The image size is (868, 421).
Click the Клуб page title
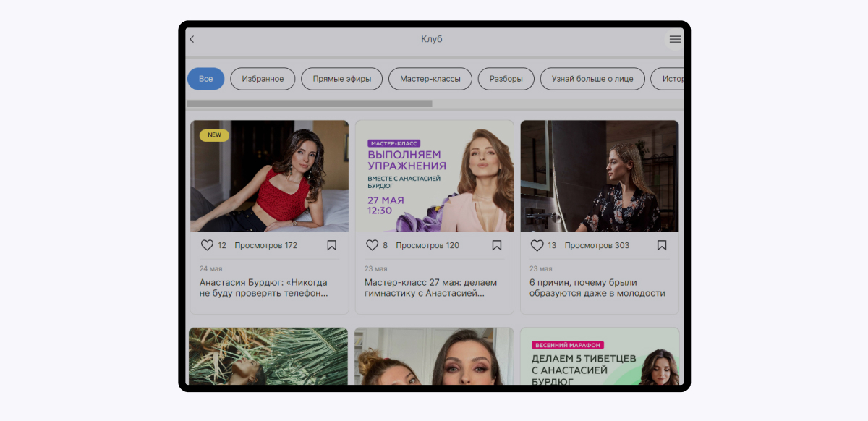[432, 39]
